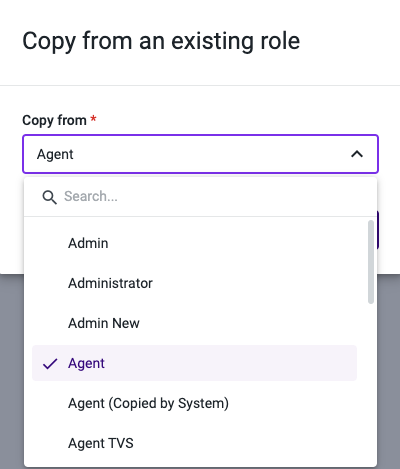Select the Agent TVS role

point(194,443)
